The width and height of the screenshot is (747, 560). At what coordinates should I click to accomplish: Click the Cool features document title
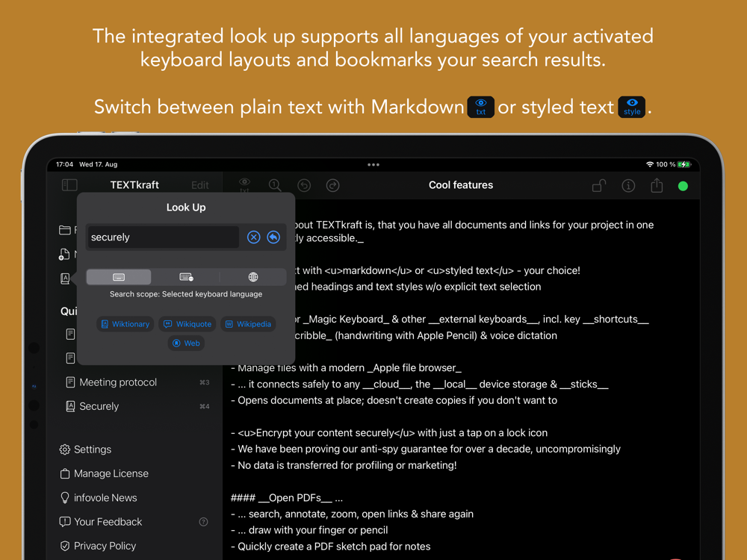(x=461, y=185)
